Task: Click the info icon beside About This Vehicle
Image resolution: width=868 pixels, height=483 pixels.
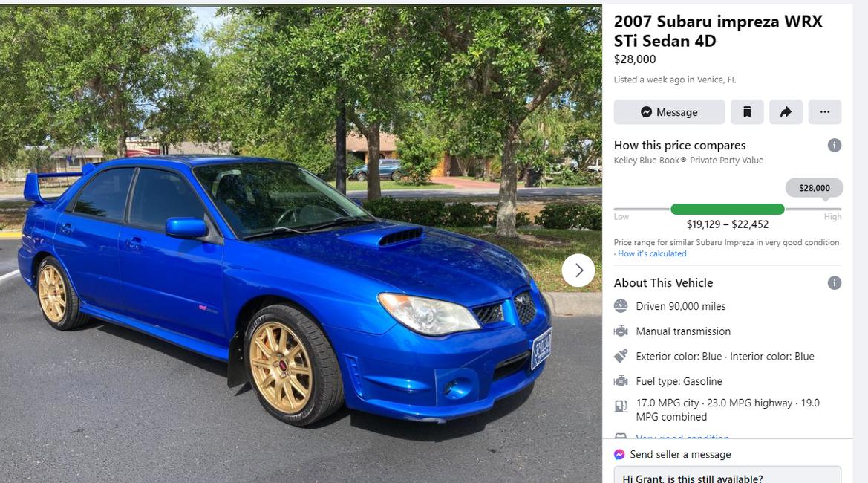Action: [835, 283]
